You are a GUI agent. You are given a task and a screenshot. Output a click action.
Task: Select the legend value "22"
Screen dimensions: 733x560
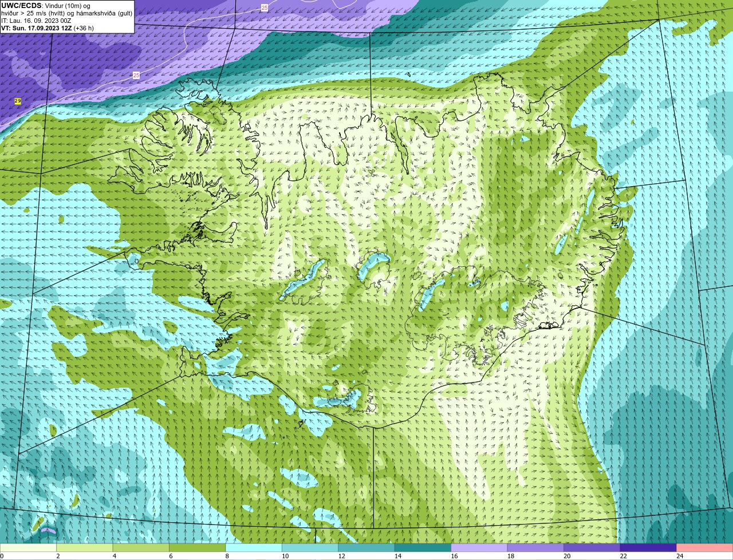(x=624, y=556)
